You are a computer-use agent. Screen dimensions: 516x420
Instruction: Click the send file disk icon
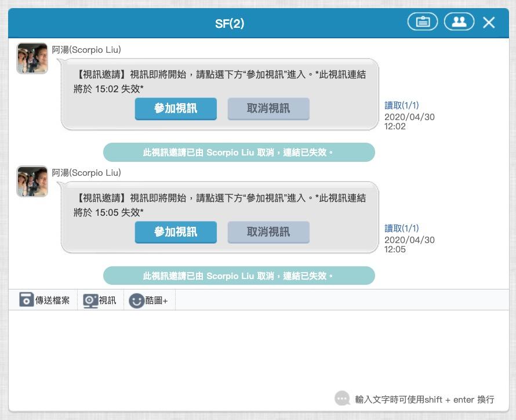26,299
